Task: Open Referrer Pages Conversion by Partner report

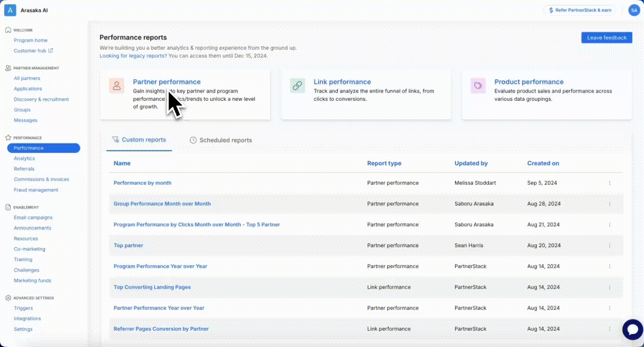Action: point(161,329)
